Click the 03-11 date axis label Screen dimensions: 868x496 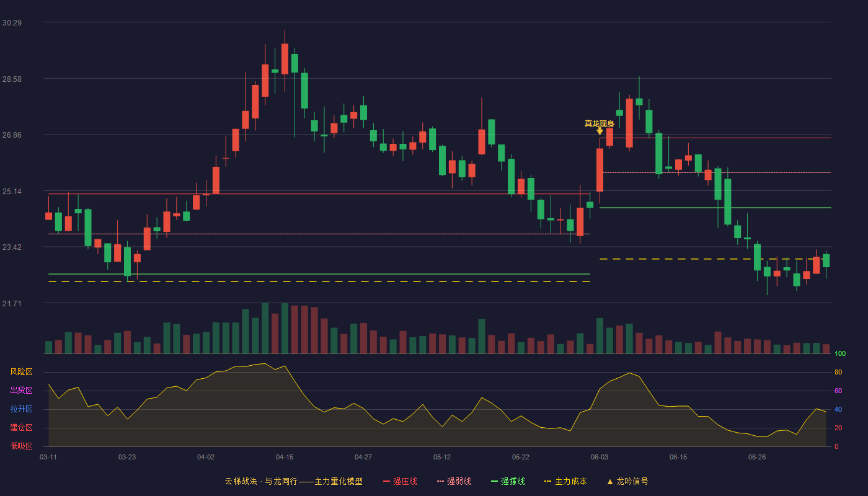[x=48, y=457]
